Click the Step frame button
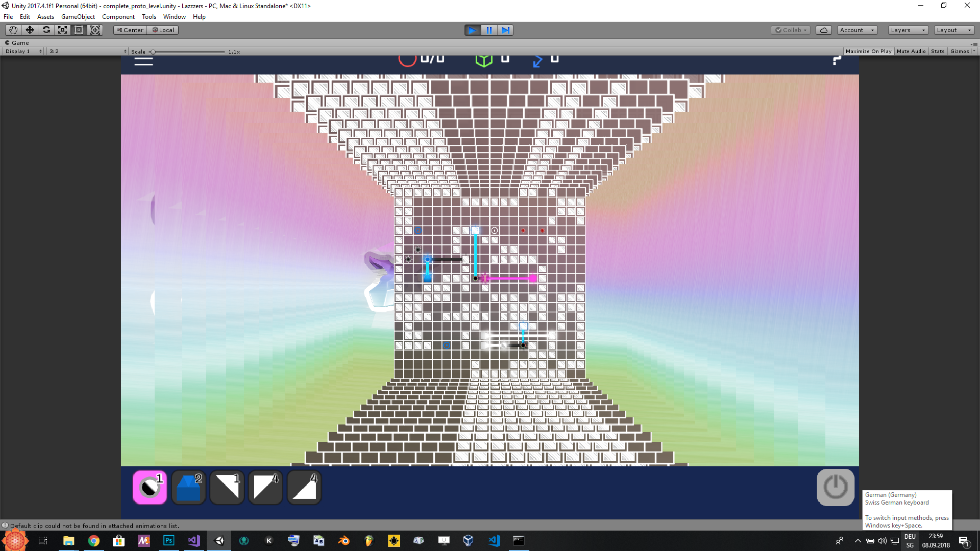The width and height of the screenshot is (980, 551). (505, 30)
